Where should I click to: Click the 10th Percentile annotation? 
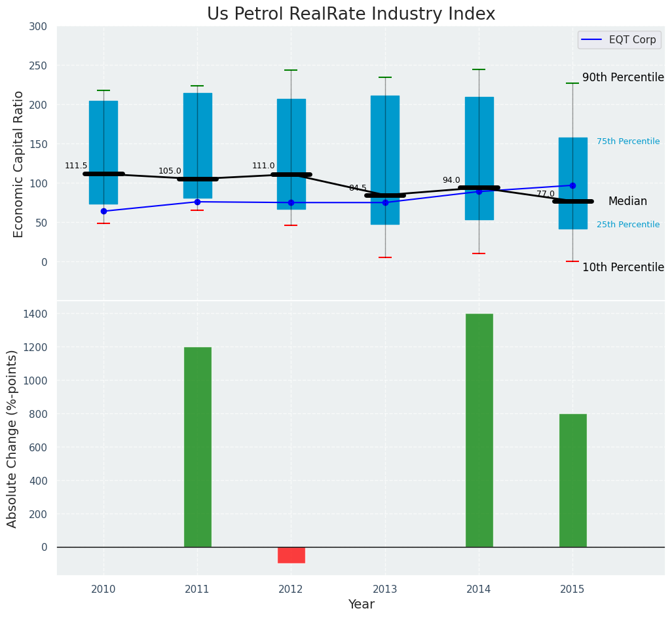[x=623, y=267]
